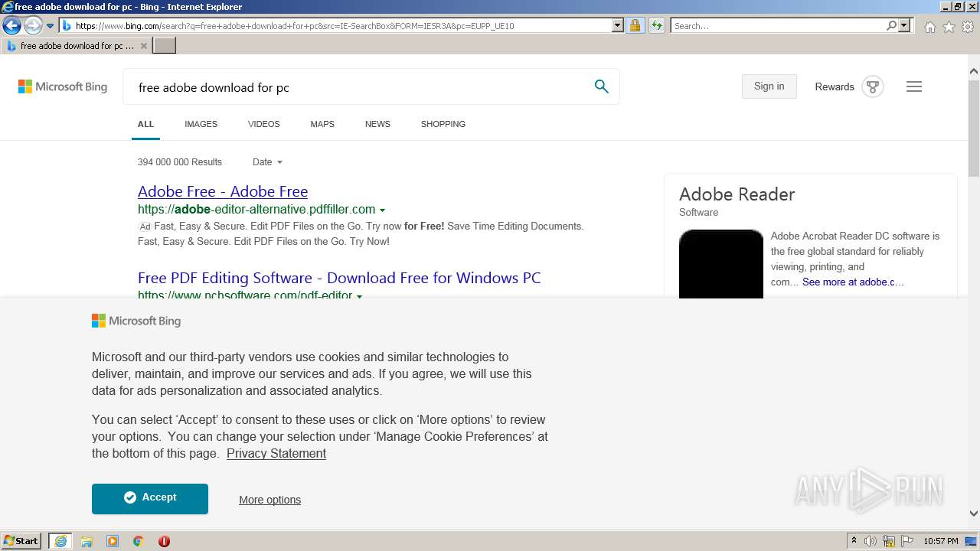Click the browser Forward arrow button
This screenshot has width=980, height=551.
[x=33, y=26]
